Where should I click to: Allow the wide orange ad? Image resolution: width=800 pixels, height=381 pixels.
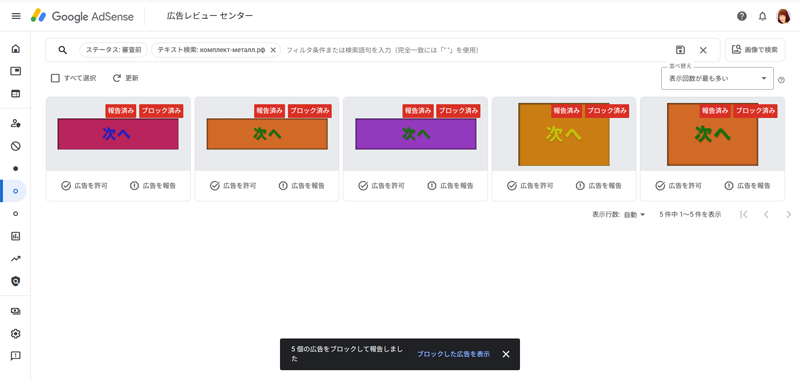233,186
